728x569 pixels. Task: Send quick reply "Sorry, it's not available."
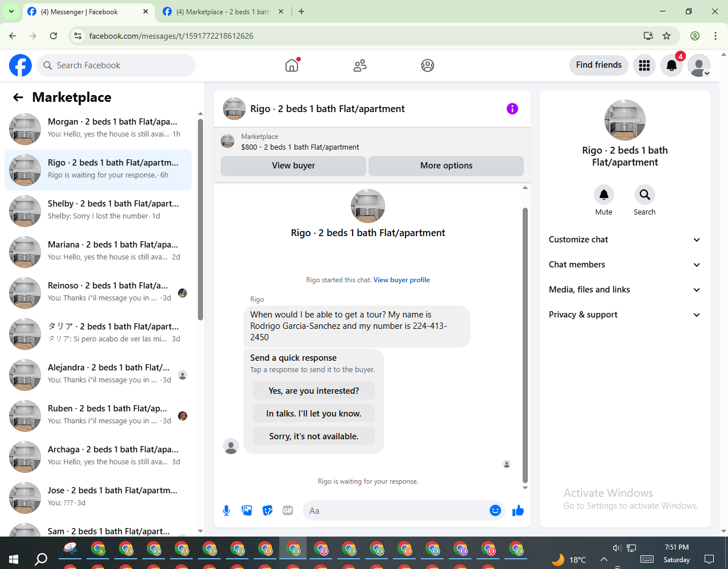click(314, 436)
